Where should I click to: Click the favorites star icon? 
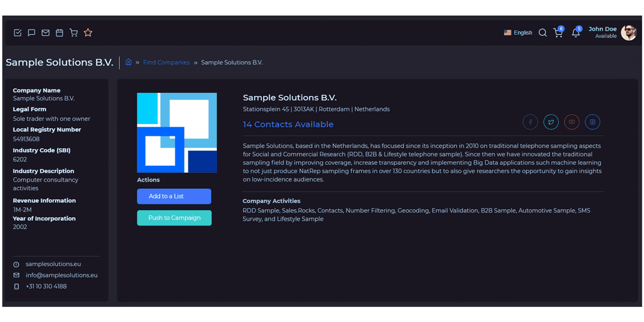(x=88, y=33)
